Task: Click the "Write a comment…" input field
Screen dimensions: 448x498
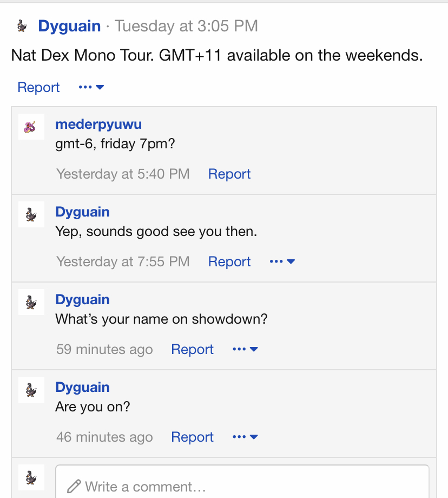Action: point(242,481)
